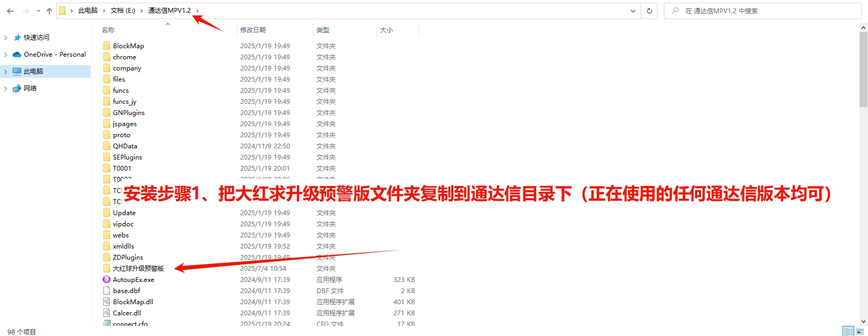Select the webs folder icon
This screenshot has width=868, height=336.
click(x=107, y=235)
